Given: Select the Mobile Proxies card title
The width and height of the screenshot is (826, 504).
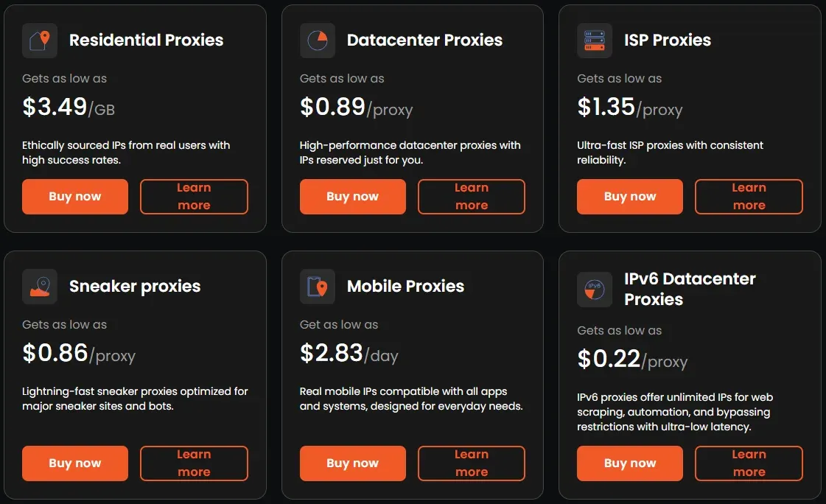Looking at the screenshot, I should pos(405,286).
